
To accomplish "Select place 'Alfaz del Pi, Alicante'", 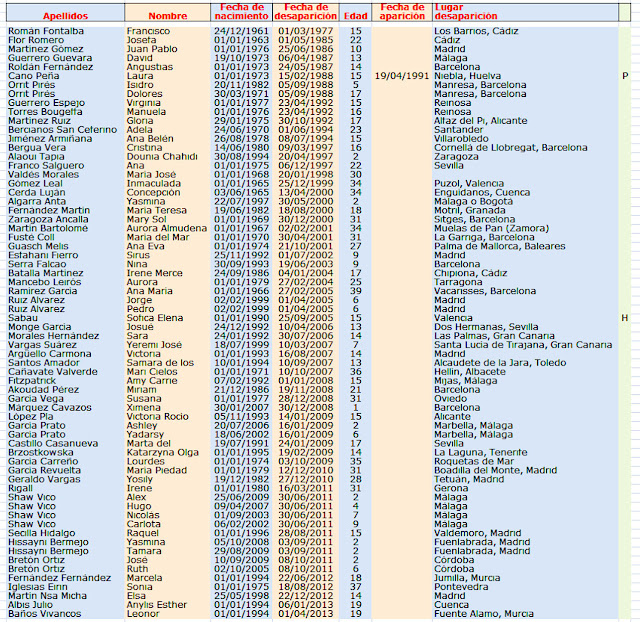I will click(480, 121).
